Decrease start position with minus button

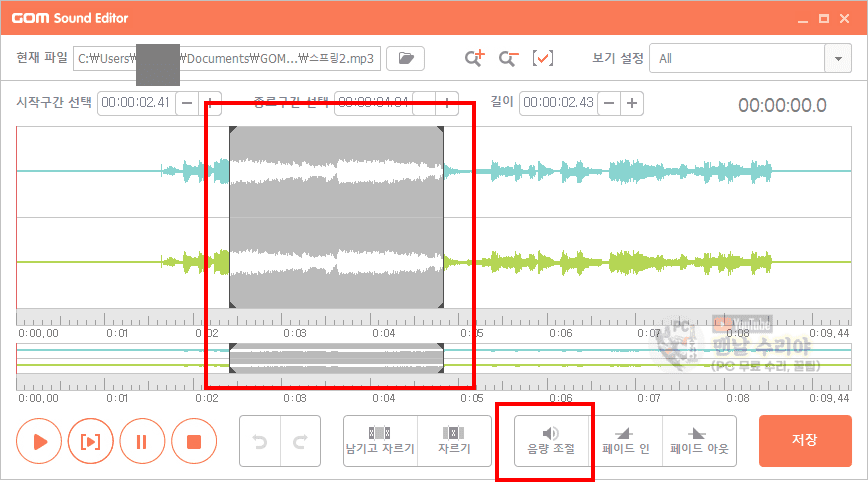tap(187, 103)
